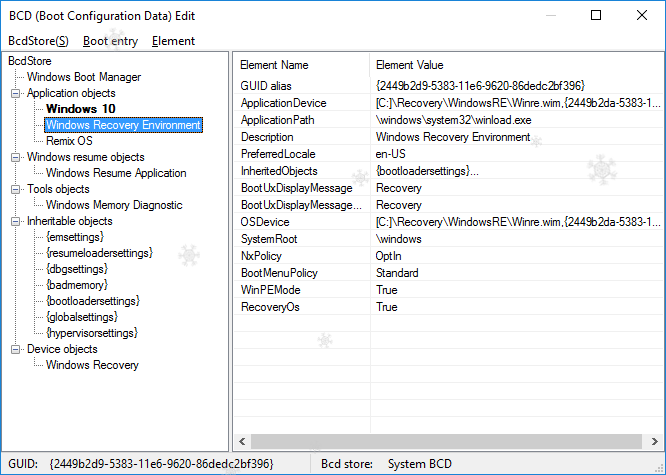Collapse the Application objects node

coord(15,93)
